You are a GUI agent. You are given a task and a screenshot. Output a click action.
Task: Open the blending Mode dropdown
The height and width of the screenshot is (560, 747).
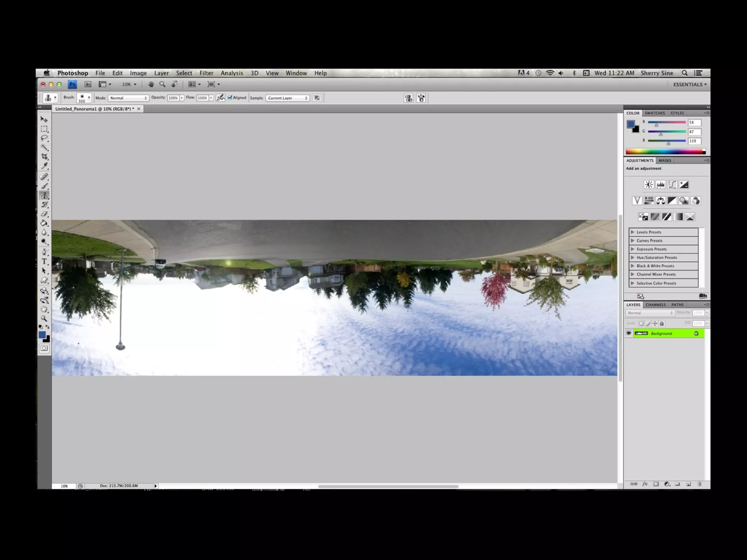coord(128,98)
